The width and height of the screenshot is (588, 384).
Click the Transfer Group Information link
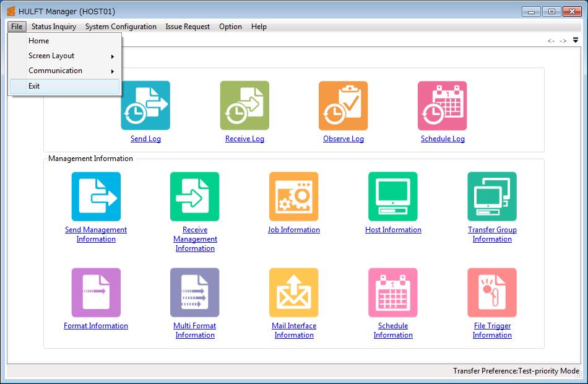click(x=492, y=234)
